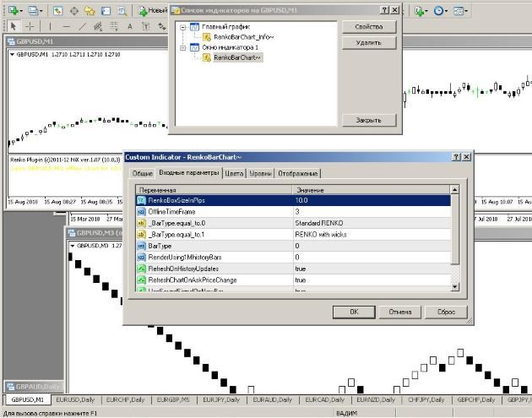Open the new chart toolbar icon
Screen dimensions: 532x418
tap(12, 11)
